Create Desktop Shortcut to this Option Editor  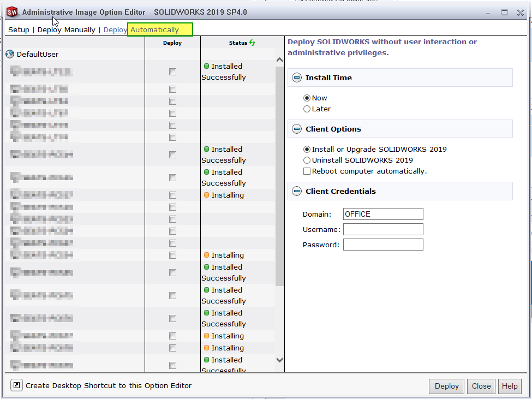click(109, 385)
